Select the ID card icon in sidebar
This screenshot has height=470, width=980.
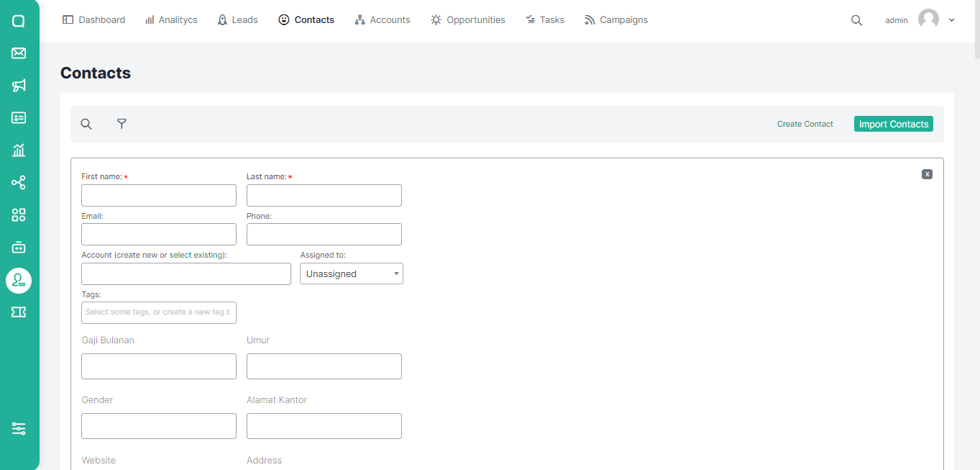click(x=19, y=118)
